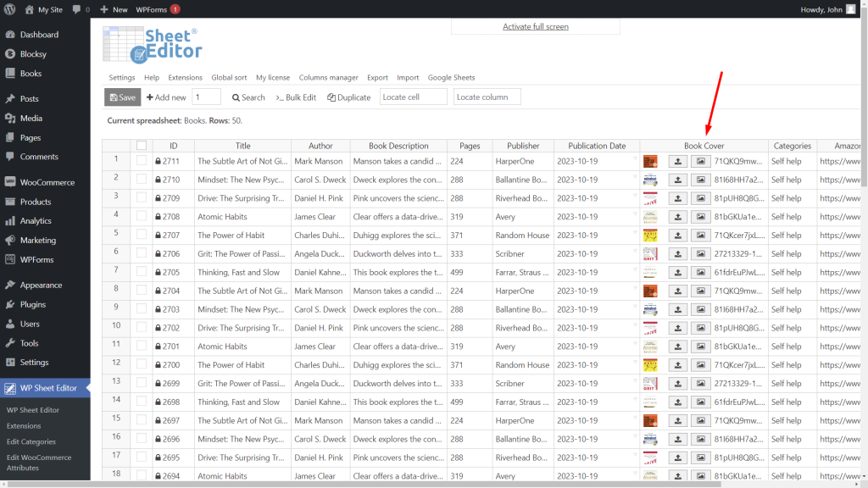Open Analytics in the sidebar

[x=36, y=221]
